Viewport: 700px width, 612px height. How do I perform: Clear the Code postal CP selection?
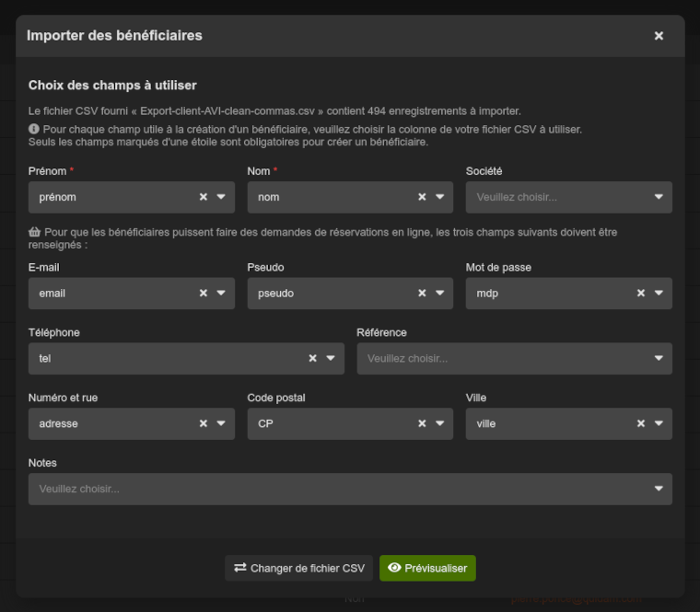[x=422, y=424]
